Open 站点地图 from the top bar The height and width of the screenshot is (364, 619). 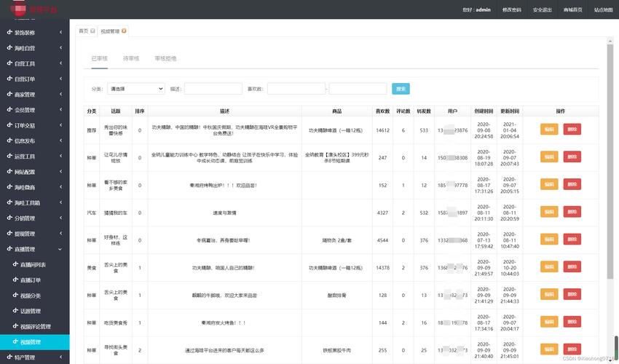[x=603, y=10]
